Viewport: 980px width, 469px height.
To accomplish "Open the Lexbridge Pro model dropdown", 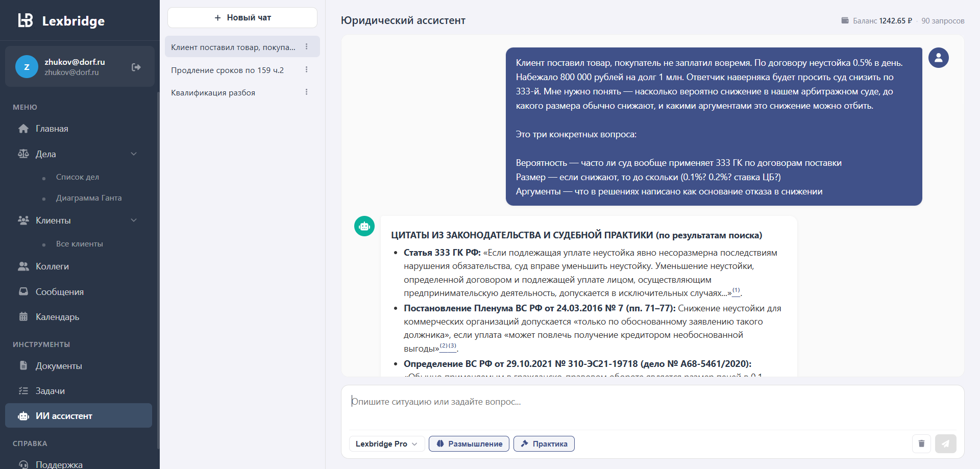I will [x=386, y=444].
